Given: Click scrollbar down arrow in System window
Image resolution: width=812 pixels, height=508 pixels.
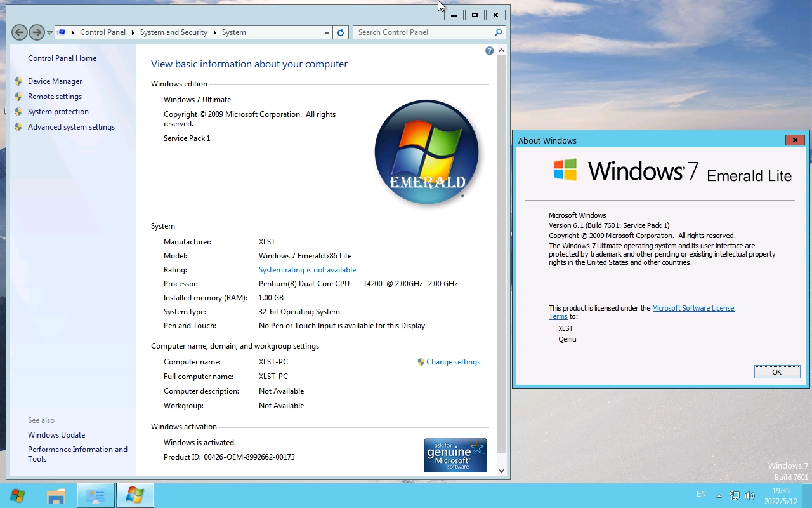Looking at the screenshot, I should pos(501,471).
